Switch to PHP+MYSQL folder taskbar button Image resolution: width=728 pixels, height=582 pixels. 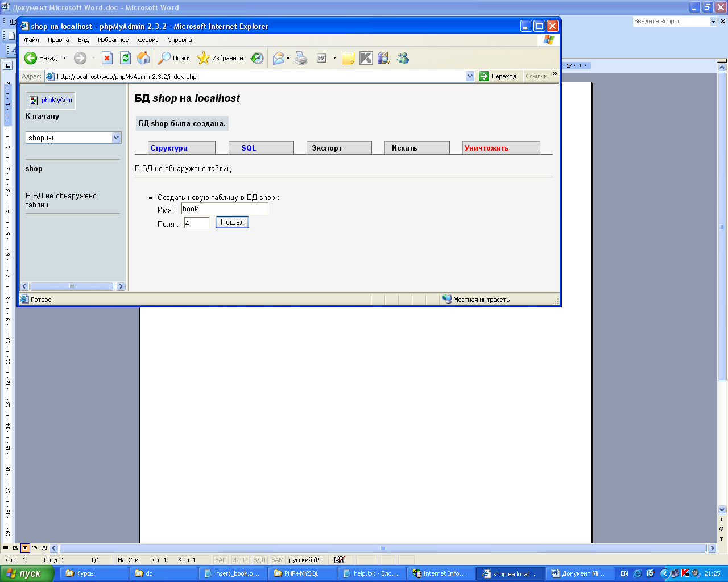tap(302, 573)
